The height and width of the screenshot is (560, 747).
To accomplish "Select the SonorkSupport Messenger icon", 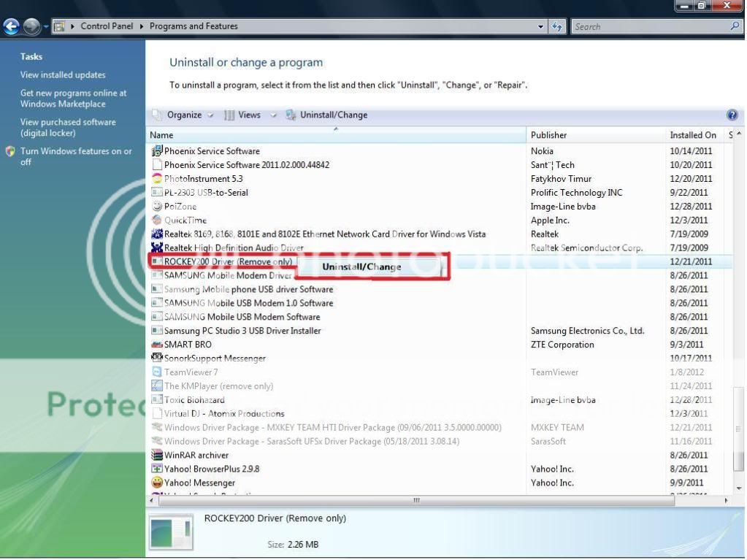I will coord(157,358).
